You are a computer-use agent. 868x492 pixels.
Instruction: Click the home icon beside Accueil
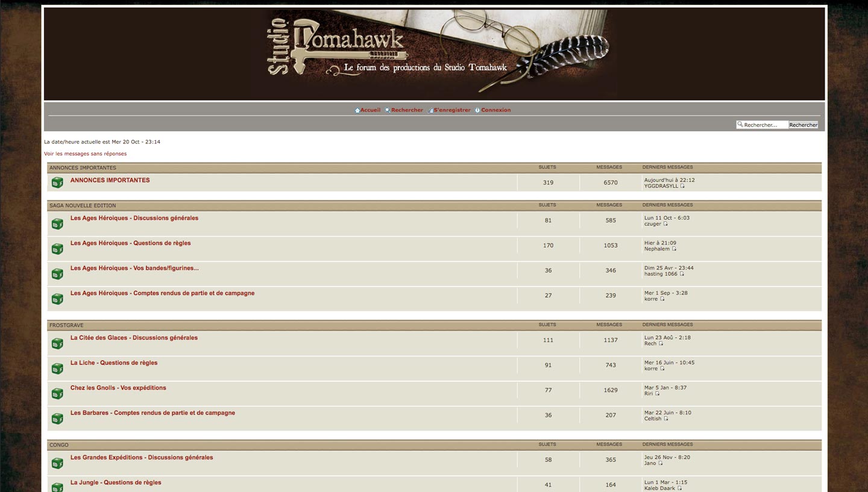tap(357, 110)
